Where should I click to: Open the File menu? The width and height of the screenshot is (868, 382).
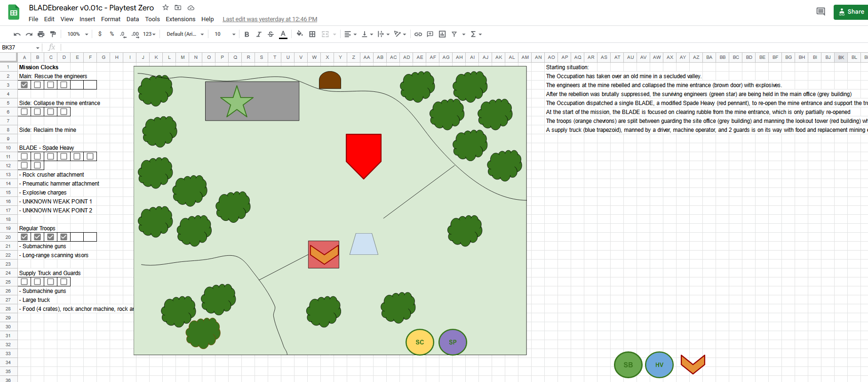click(33, 19)
